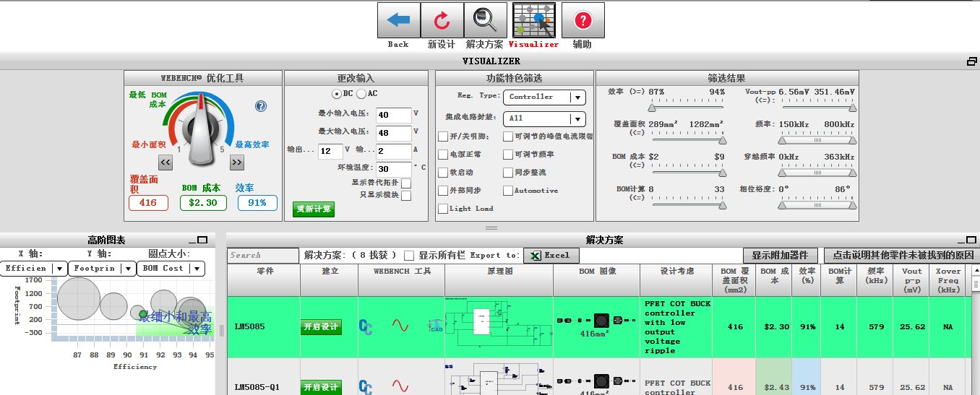Select the AC input radio button
This screenshot has height=395, width=980.
(x=361, y=94)
